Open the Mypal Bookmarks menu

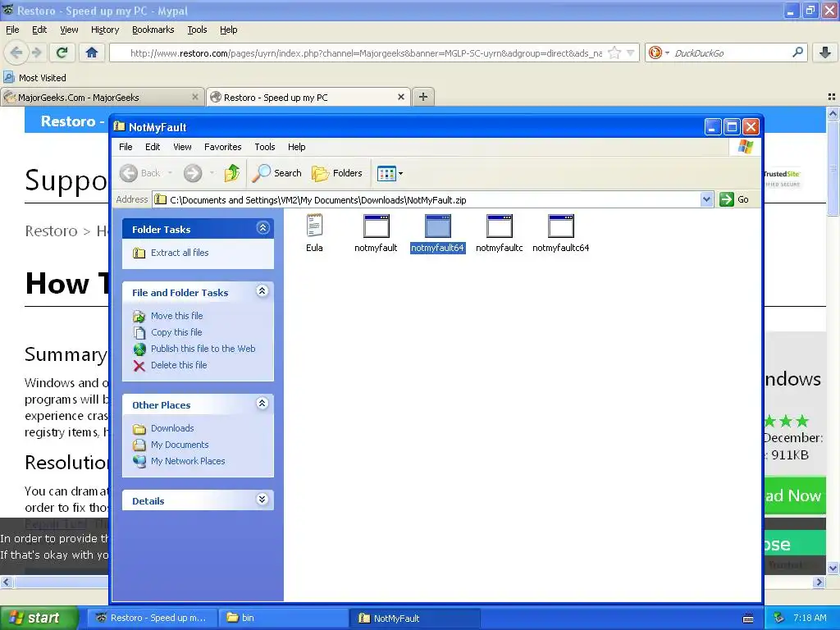[153, 30]
